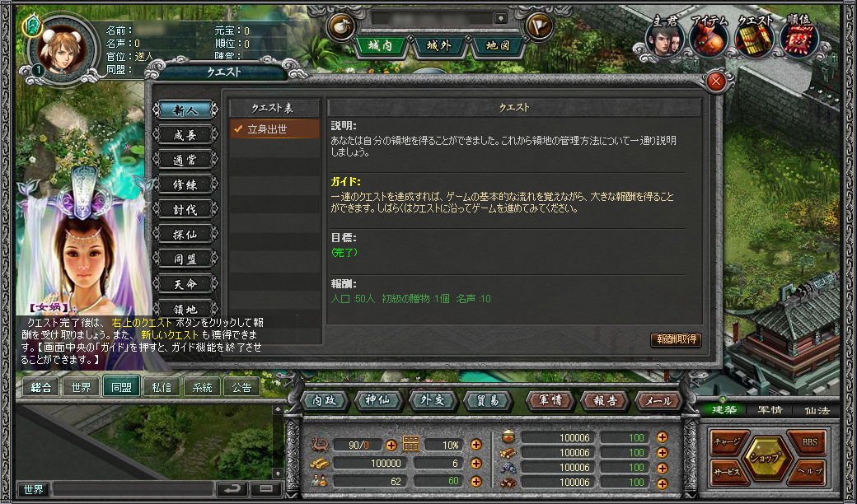Toggle the chat panel size button
The image size is (857, 504).
265,489
